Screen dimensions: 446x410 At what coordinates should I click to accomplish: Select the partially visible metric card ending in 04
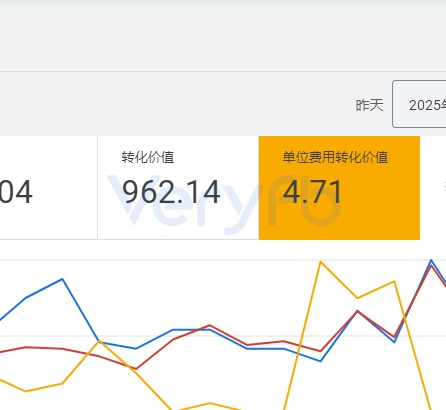pos(49,188)
